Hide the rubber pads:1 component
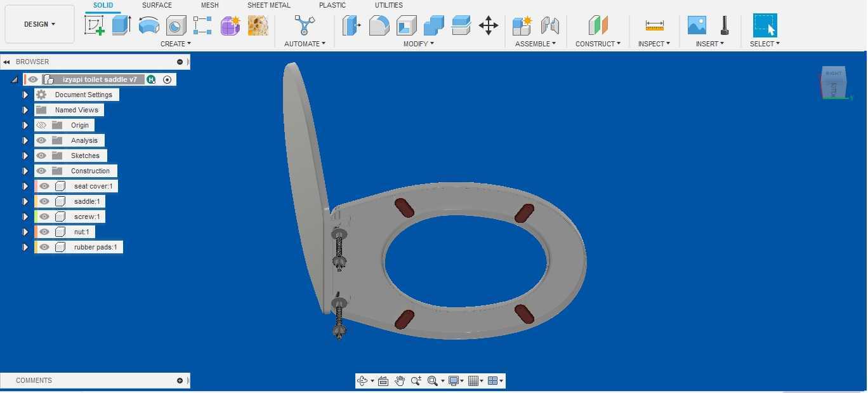This screenshot has height=393, width=868. (x=44, y=247)
